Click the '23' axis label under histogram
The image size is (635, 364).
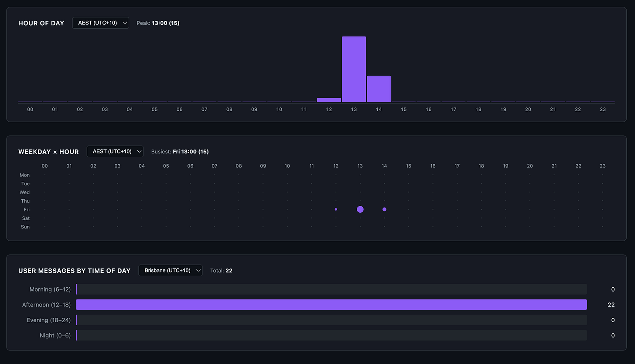(x=603, y=109)
